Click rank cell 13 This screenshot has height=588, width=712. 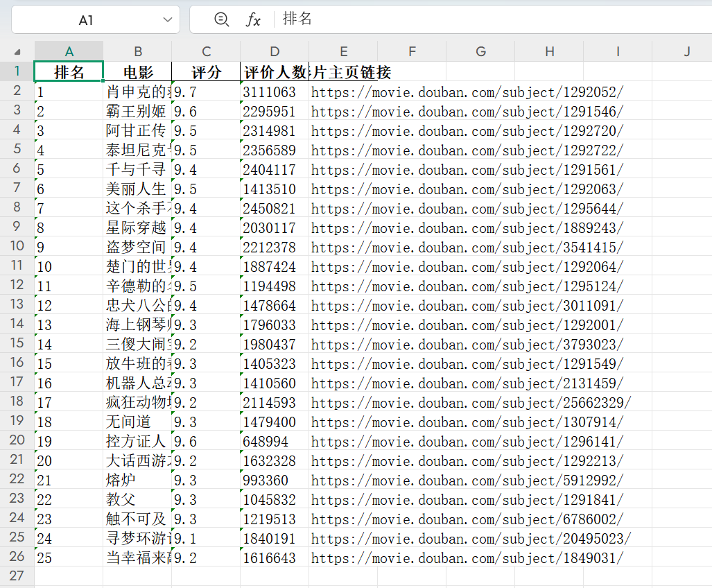(69, 325)
